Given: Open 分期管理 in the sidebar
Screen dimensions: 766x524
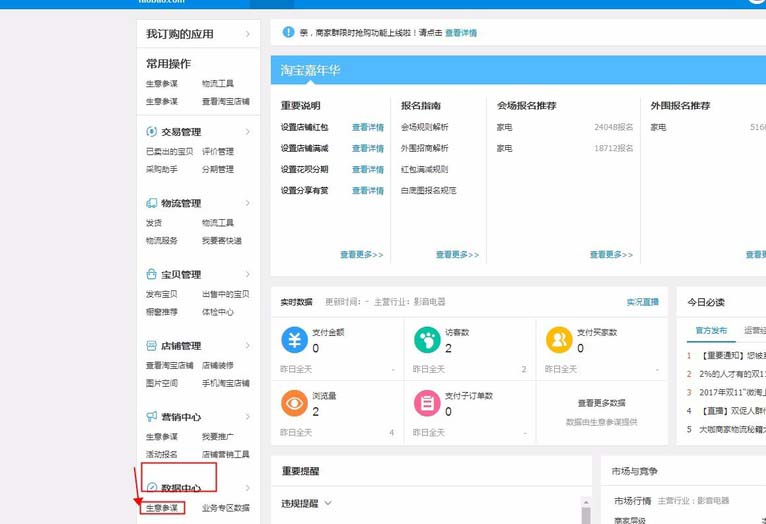Looking at the screenshot, I should [218, 169].
